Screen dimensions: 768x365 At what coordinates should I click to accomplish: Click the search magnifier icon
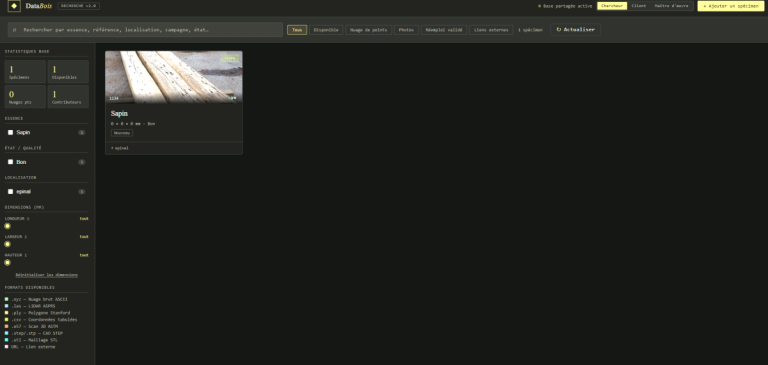14,30
